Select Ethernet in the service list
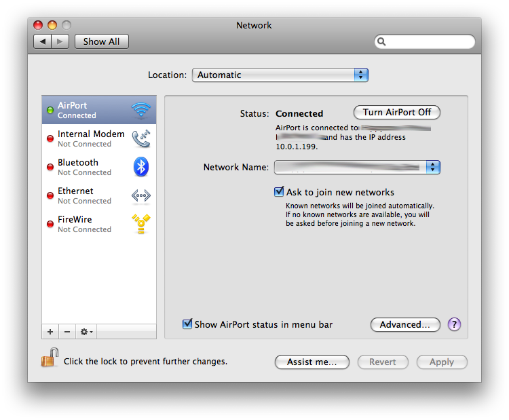Image resolution: width=509 pixels, height=420 pixels. [x=99, y=195]
